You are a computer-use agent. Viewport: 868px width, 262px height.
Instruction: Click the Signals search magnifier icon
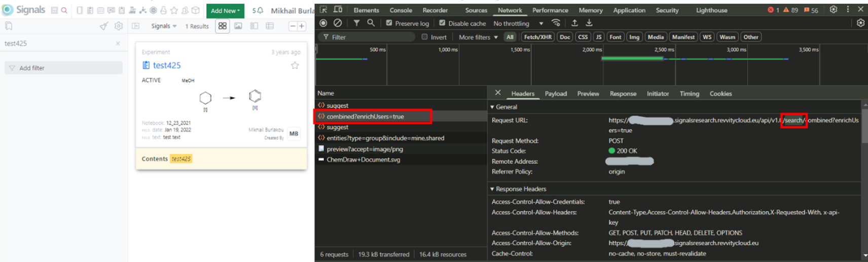pyautogui.click(x=64, y=10)
